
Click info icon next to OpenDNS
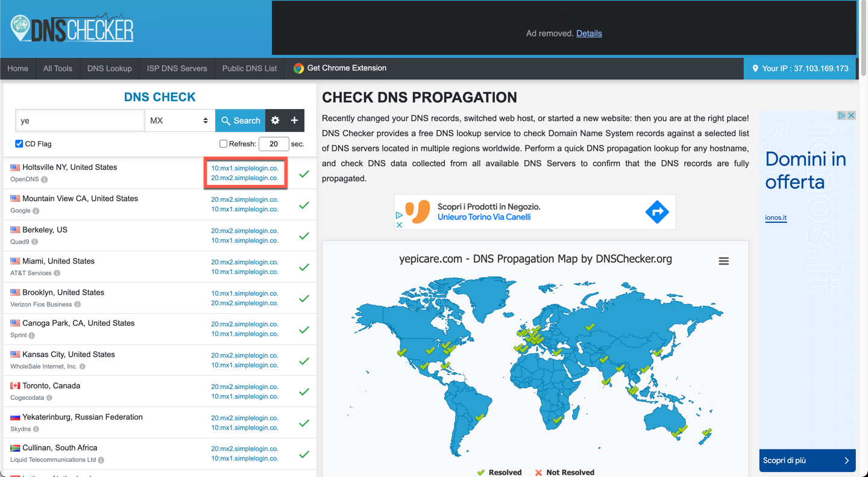click(45, 179)
